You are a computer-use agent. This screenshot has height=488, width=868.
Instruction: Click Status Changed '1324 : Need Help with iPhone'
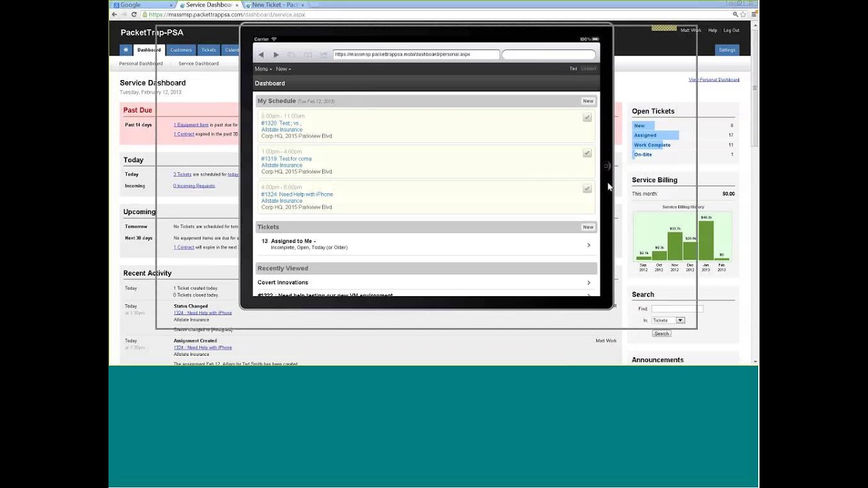coord(203,312)
